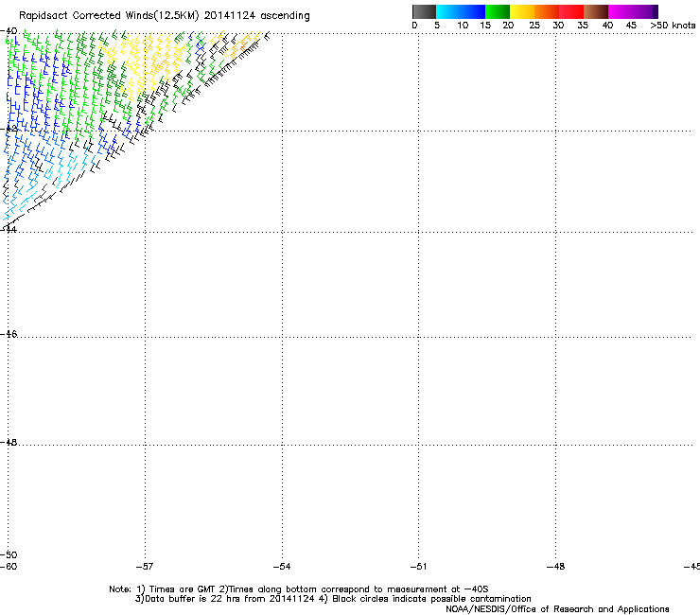Click the 'NOAA/NESDIS/Office of Research and Applications' credit
This screenshot has width=700, height=615.
[557, 609]
